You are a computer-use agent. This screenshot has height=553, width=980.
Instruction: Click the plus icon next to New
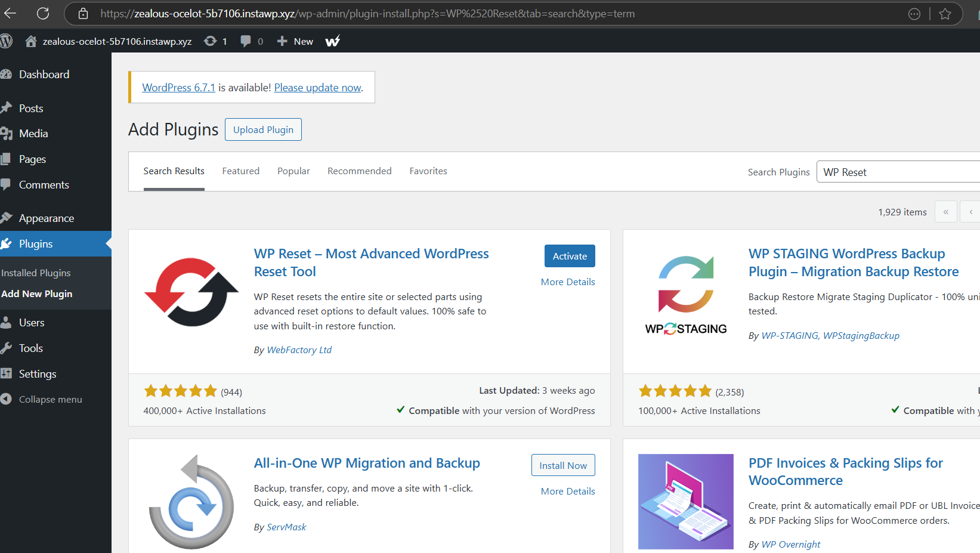click(x=282, y=41)
